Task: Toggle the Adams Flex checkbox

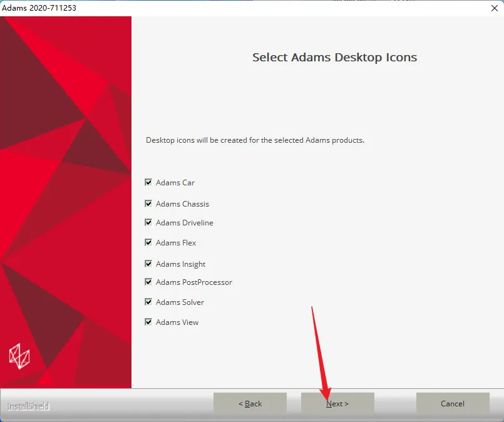Action: pos(148,242)
